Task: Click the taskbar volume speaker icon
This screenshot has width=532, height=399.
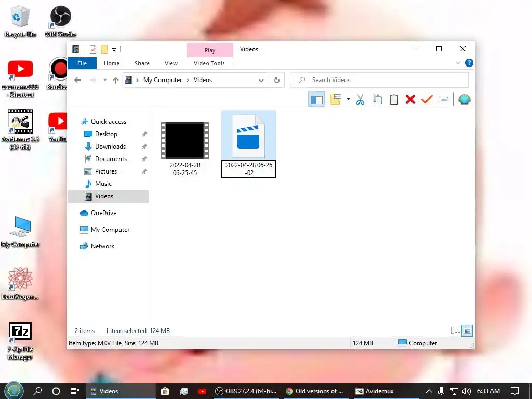Action: click(466, 391)
